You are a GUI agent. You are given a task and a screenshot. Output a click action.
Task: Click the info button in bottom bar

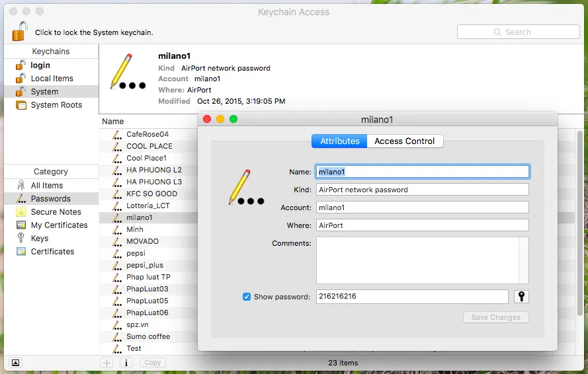coord(126,362)
